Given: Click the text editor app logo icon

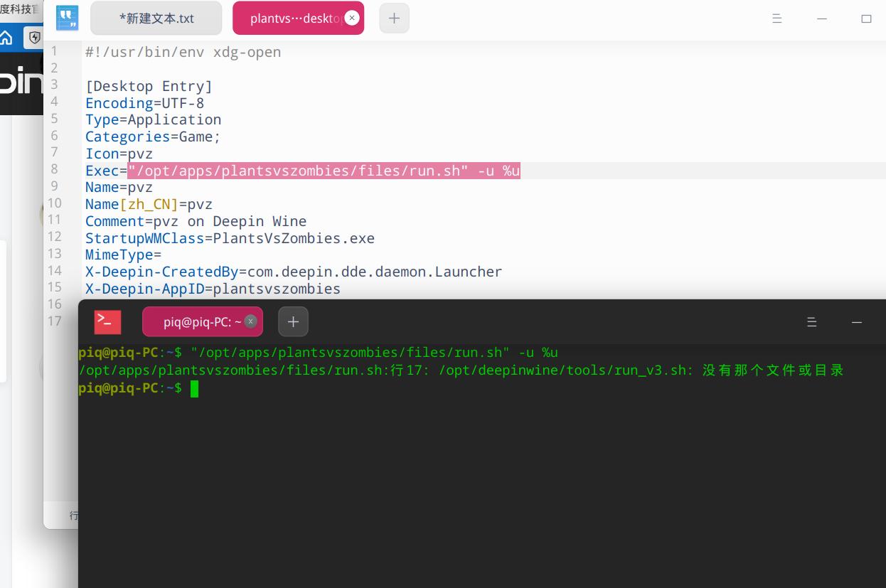Looking at the screenshot, I should (x=68, y=18).
